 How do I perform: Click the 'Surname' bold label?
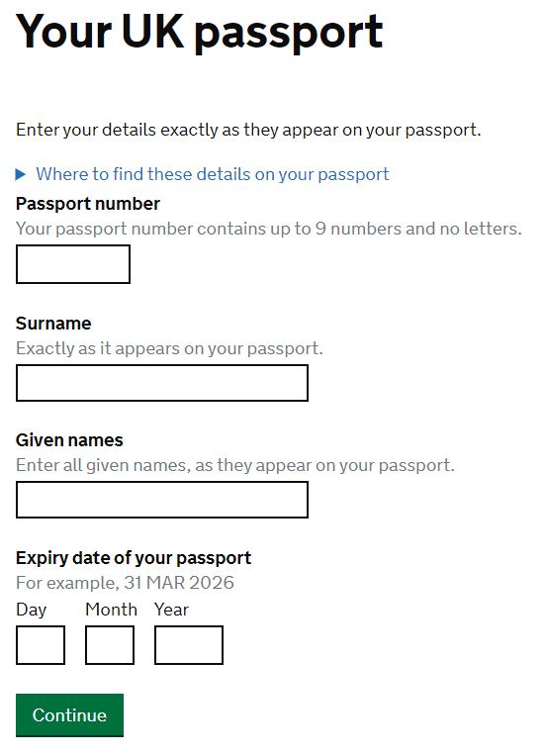click(x=53, y=323)
